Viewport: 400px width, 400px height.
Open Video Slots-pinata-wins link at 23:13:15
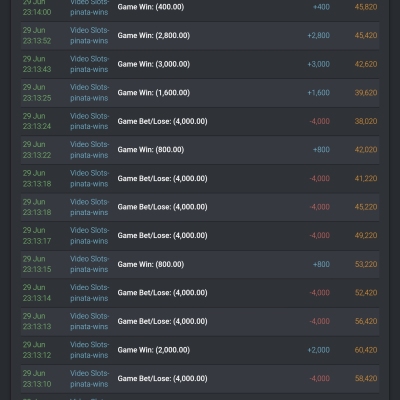89,264
